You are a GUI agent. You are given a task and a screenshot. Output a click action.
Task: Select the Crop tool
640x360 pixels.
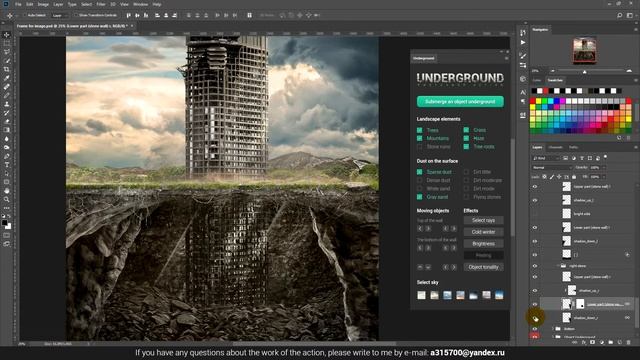pyautogui.click(x=7, y=69)
